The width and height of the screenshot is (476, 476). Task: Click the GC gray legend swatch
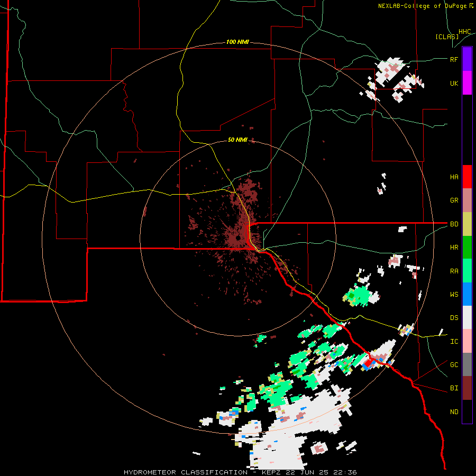[467, 364]
